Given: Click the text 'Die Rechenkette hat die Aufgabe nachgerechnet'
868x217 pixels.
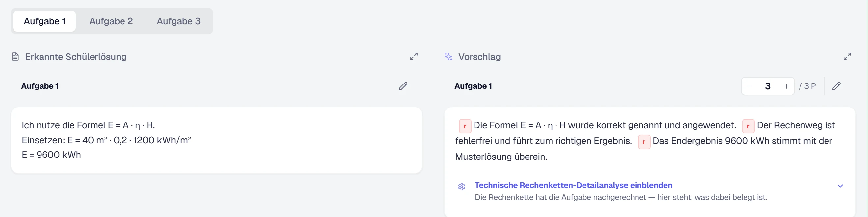Looking at the screenshot, I should pyautogui.click(x=560, y=197).
